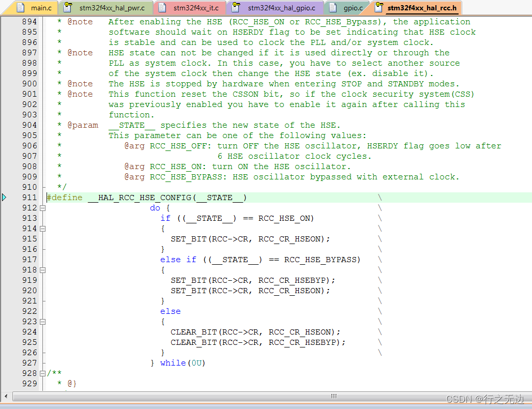Click the key icon of stm32f4xx_hal_gpio.c tab
The image size is (532, 409).
click(236, 7)
